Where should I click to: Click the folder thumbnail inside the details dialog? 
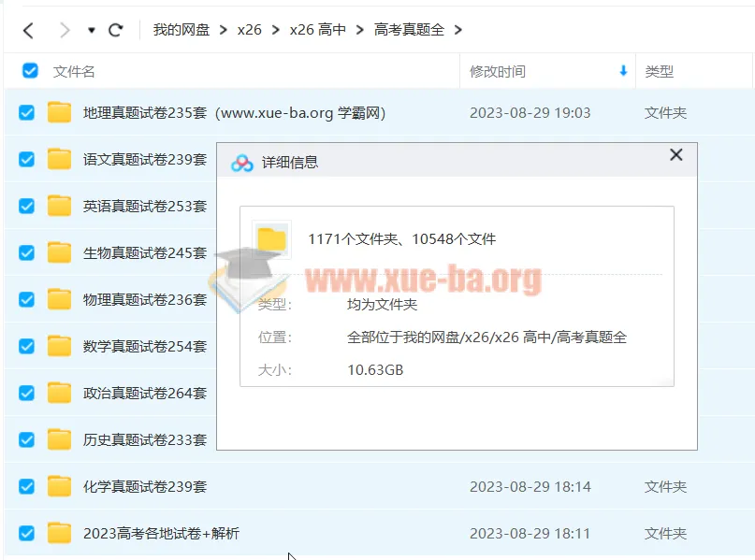[271, 238]
